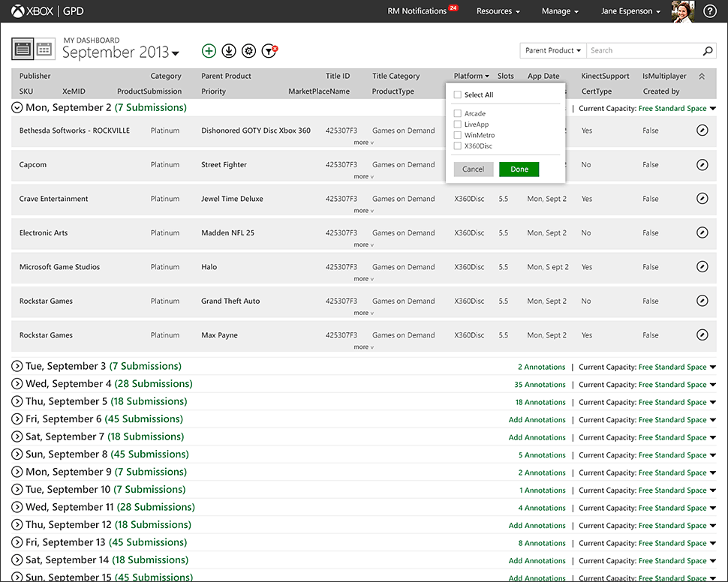
Task: Expand Sat, September 7 group
Action: [17, 436]
